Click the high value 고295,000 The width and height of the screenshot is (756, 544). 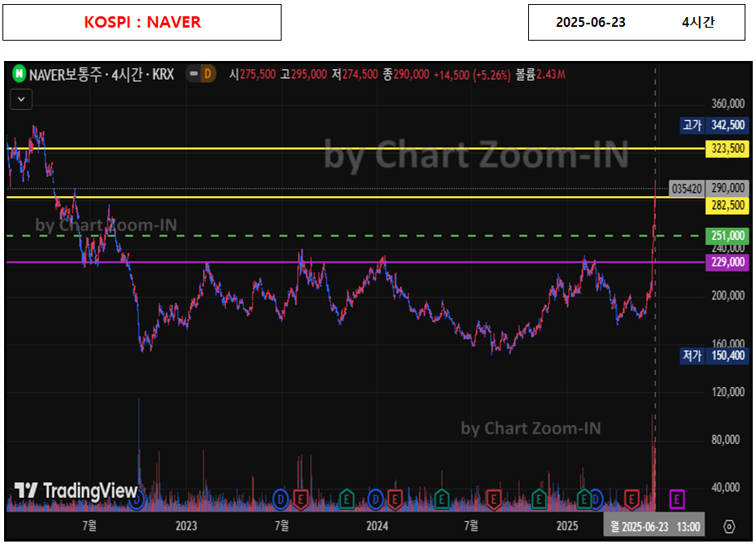(304, 74)
